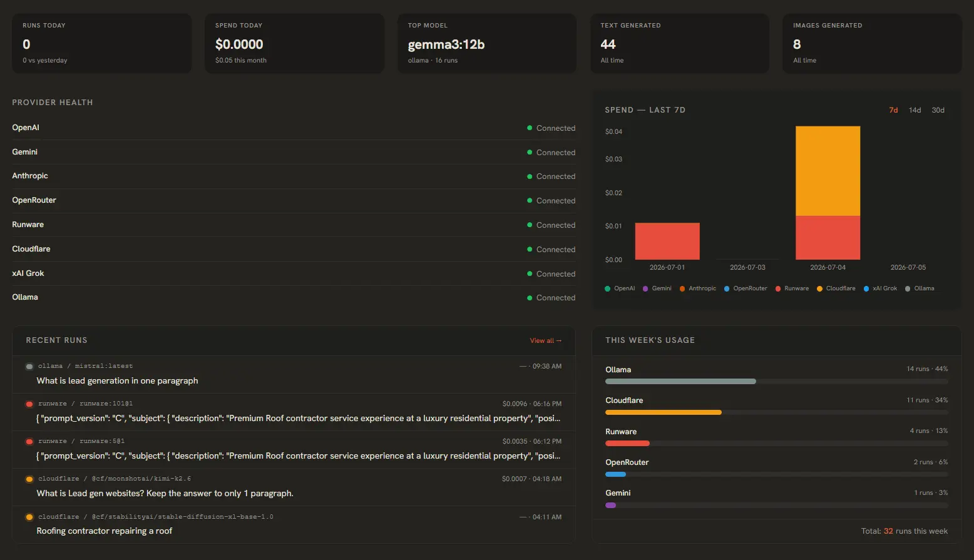The image size is (974, 560).
Task: Switch the spend chart to 30d
Action: 938,110
